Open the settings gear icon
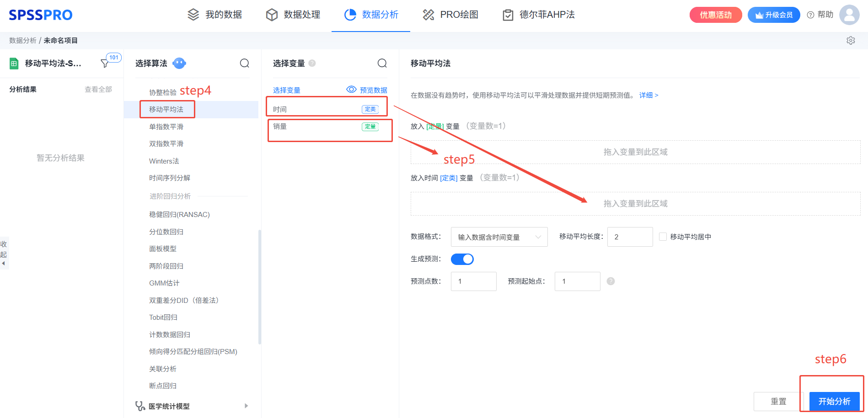 click(851, 41)
